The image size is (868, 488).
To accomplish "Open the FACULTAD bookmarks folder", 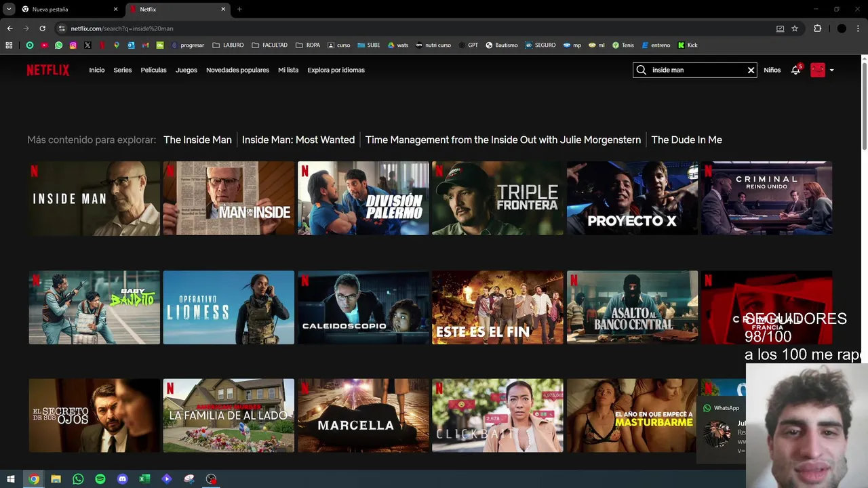I will [269, 45].
